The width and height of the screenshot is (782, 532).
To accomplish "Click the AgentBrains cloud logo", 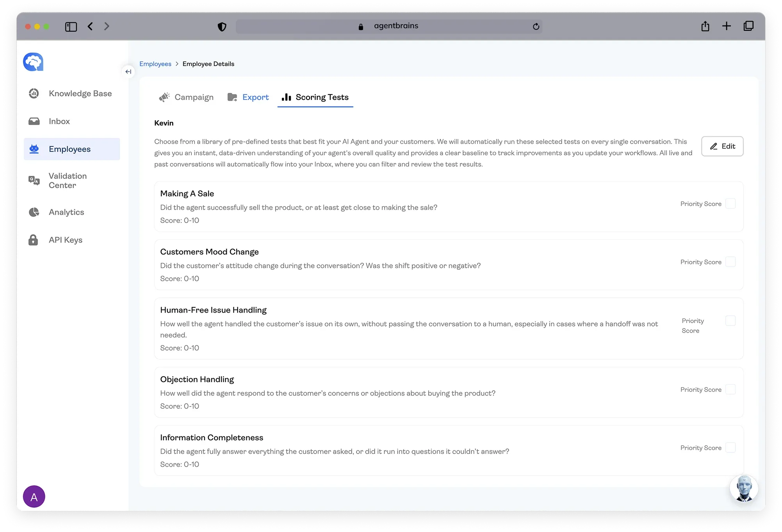I will [x=33, y=62].
